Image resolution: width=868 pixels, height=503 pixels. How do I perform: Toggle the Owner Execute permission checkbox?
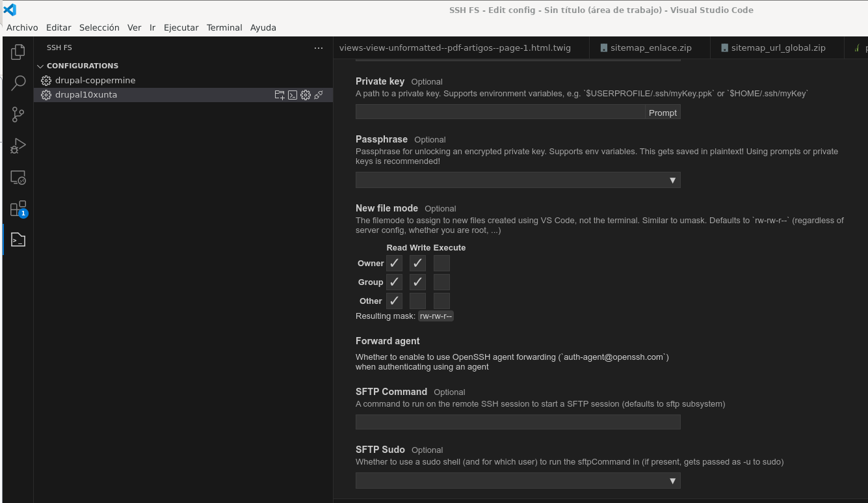click(x=441, y=264)
